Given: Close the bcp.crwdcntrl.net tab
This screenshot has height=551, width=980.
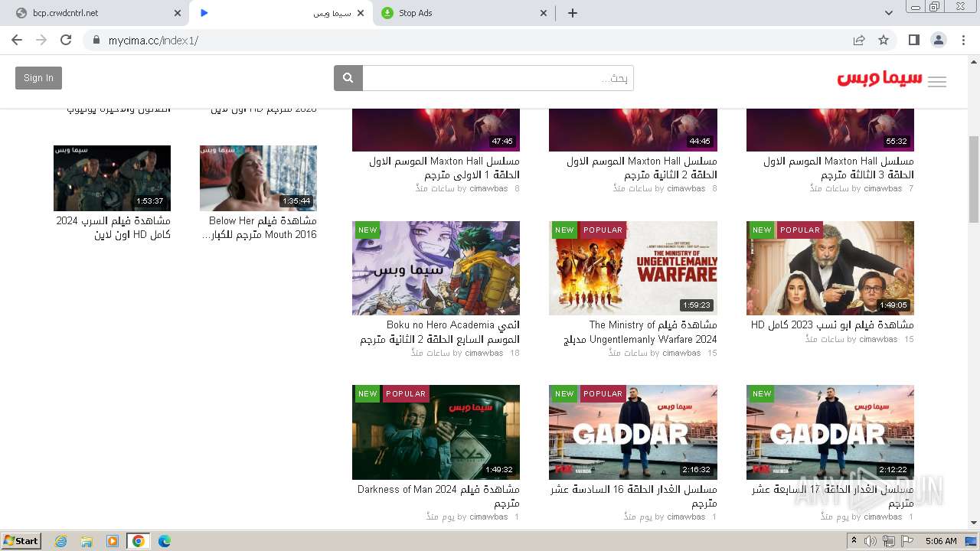Looking at the screenshot, I should [x=178, y=13].
